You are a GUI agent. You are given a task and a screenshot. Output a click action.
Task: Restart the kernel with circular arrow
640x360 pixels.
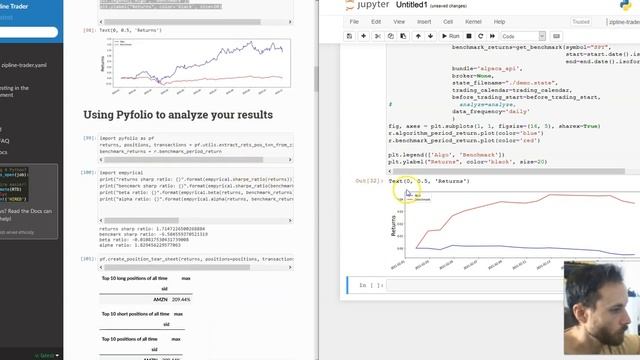coord(481,36)
